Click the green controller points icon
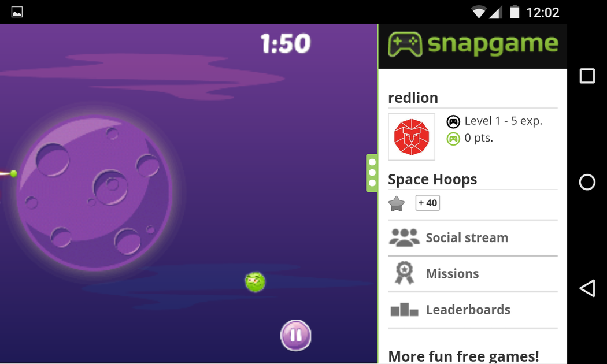607x364 pixels. pyautogui.click(x=453, y=139)
